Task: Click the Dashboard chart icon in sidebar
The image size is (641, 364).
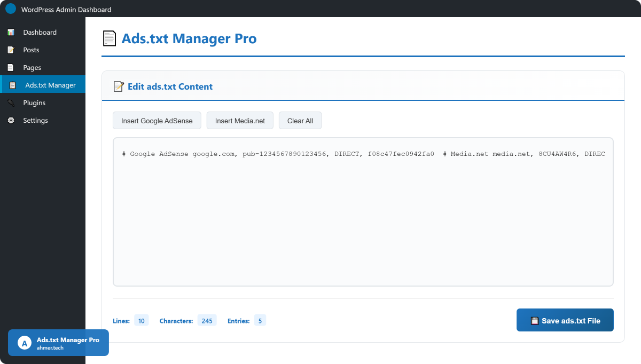Action: click(11, 33)
